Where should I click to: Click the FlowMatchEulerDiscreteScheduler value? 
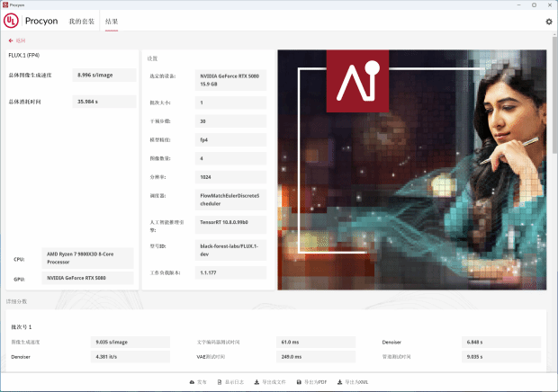click(231, 199)
